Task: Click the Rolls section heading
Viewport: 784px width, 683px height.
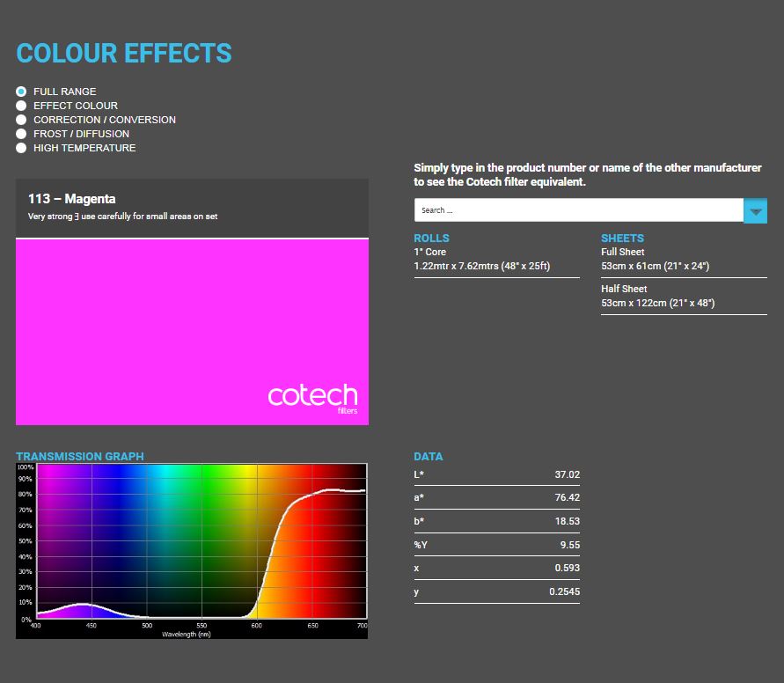Action: point(431,239)
